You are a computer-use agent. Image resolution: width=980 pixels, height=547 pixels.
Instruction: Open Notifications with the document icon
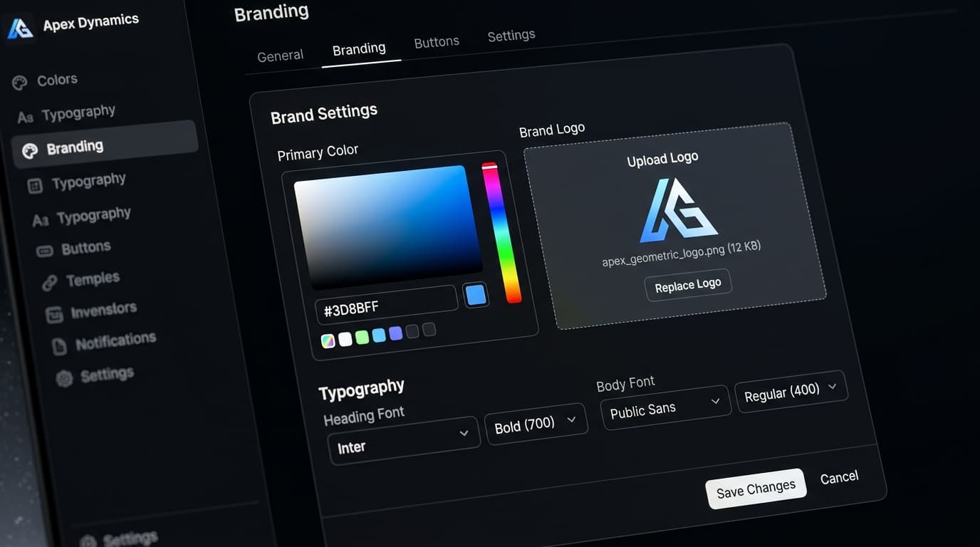(105, 343)
